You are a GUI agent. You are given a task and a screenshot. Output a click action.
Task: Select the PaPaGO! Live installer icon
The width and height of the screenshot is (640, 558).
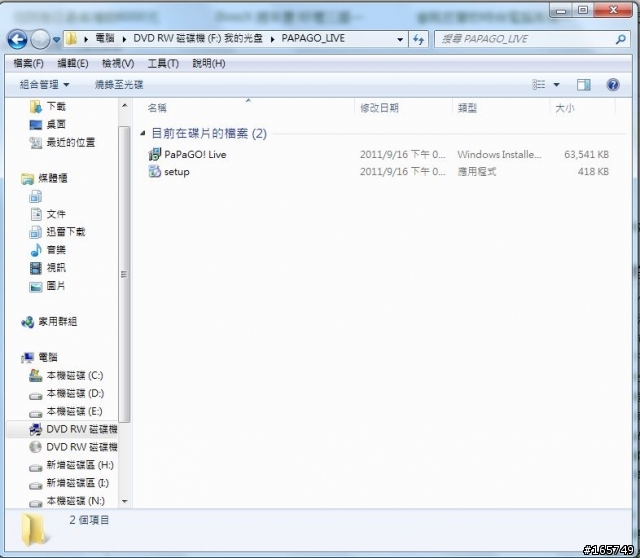click(154, 154)
